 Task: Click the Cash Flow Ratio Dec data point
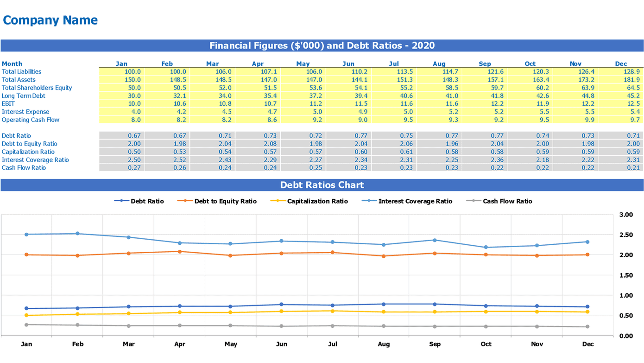[x=587, y=326]
